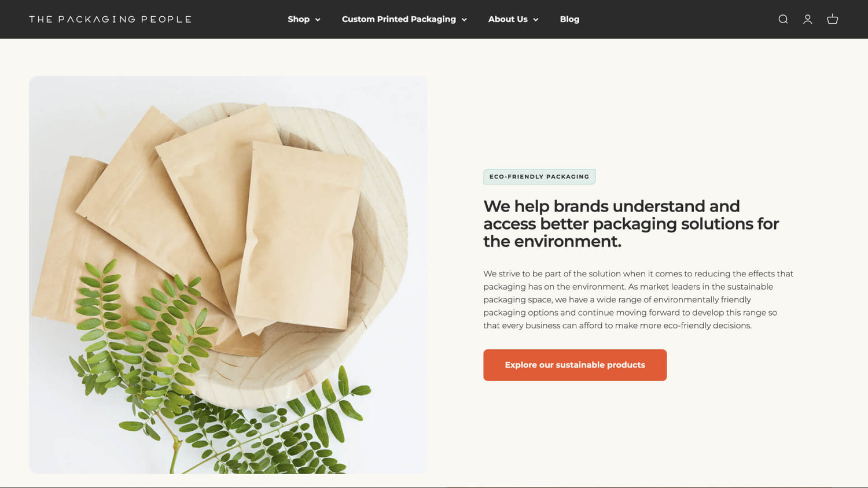Expand the About Us chevron
The height and width of the screenshot is (488, 868).
tap(536, 20)
